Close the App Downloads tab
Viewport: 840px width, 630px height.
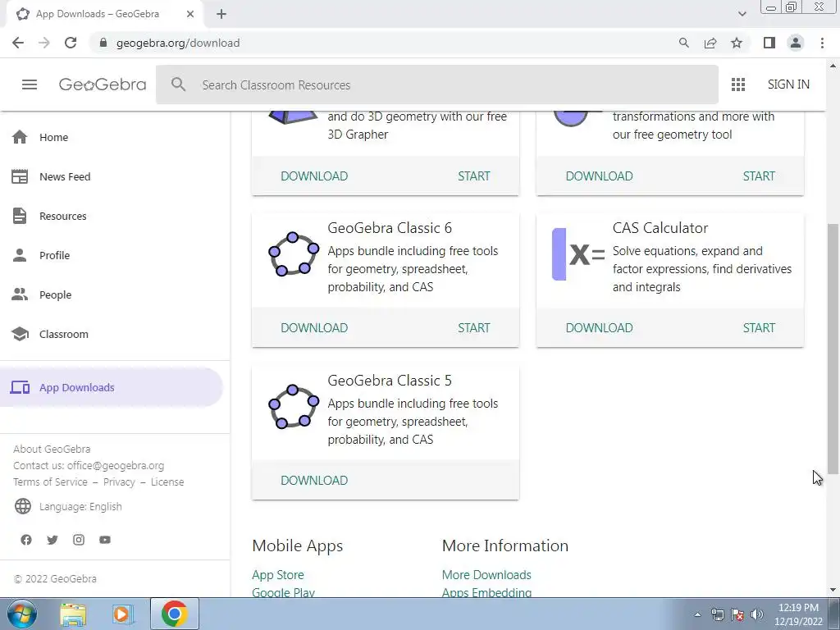pyautogui.click(x=190, y=14)
